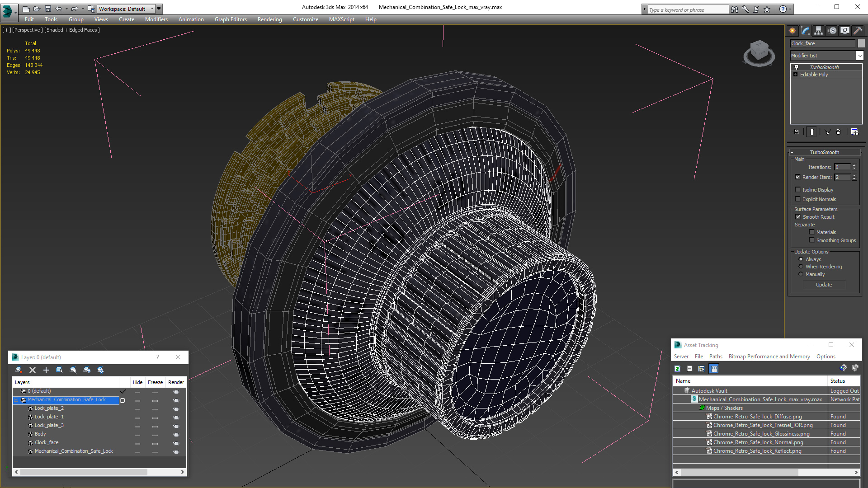Click Highlight Selected Objects' Layers icon
The height and width of the screenshot is (488, 868).
(x=73, y=370)
